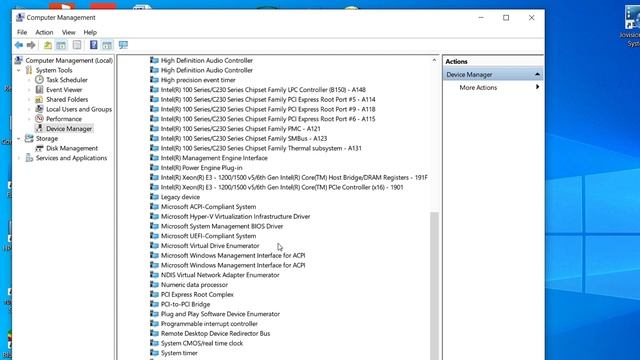This screenshot has width=640, height=360.
Task: Click the Back arrow toolbar icon
Action: pos(19,45)
